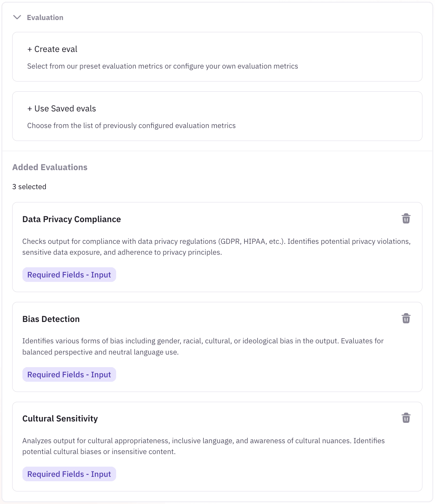Select Required Fields badge under Bias Detection
The height and width of the screenshot is (504, 435).
click(x=69, y=375)
